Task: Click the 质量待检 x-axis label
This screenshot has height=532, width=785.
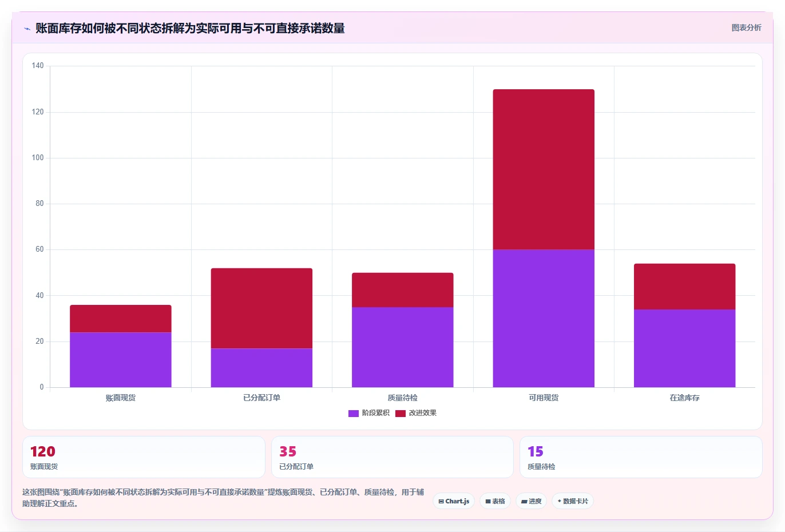Action: click(403, 398)
